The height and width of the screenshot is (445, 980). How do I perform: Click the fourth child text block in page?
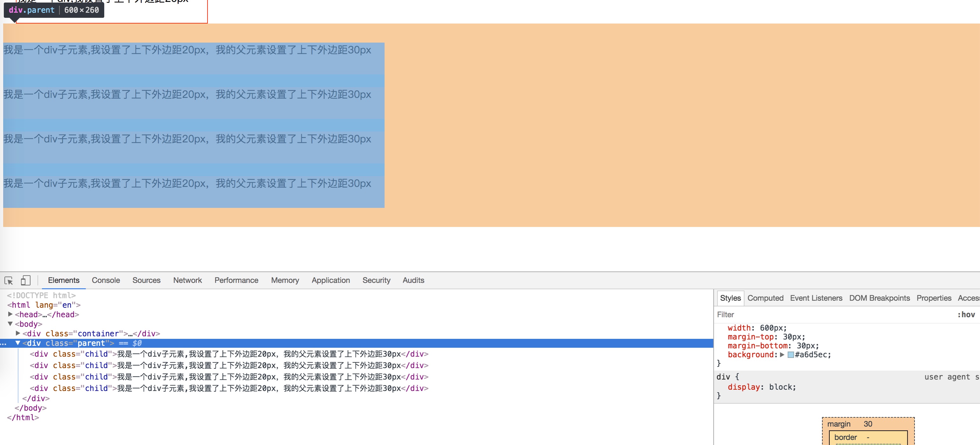pos(194,192)
